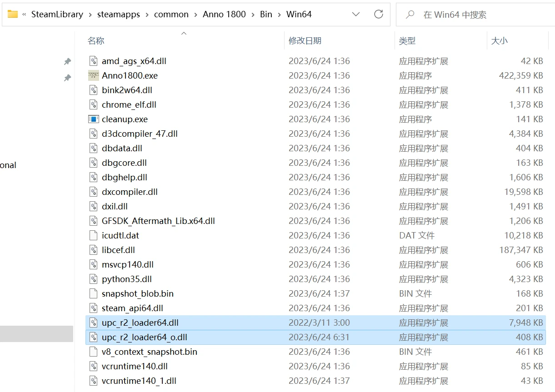Screen dimensions: 555x392
Task: Click the v8_context_snapshot.bin file icon
Action: [x=93, y=352]
